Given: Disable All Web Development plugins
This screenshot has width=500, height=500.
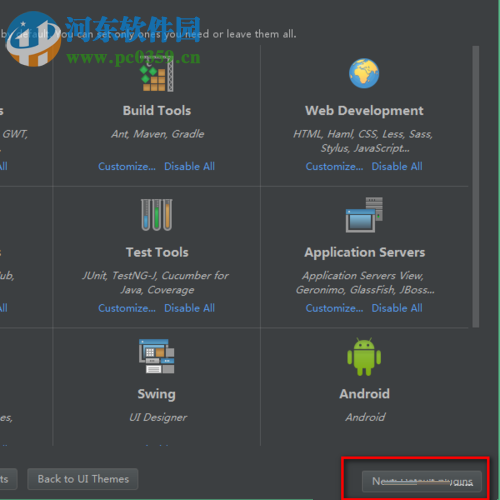Looking at the screenshot, I should [x=397, y=166].
